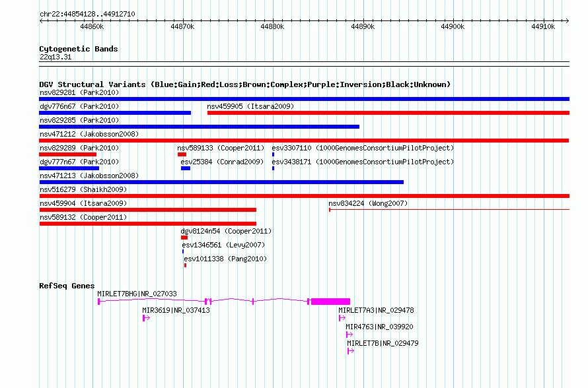
Task: Click the nsv834224 (Wong2007) thin red line
Action: [x=449, y=210]
